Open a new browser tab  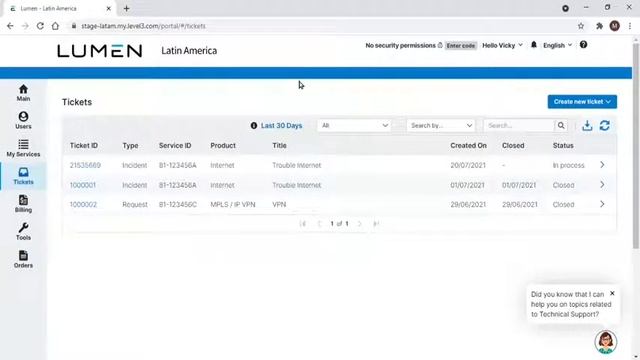[127, 8]
